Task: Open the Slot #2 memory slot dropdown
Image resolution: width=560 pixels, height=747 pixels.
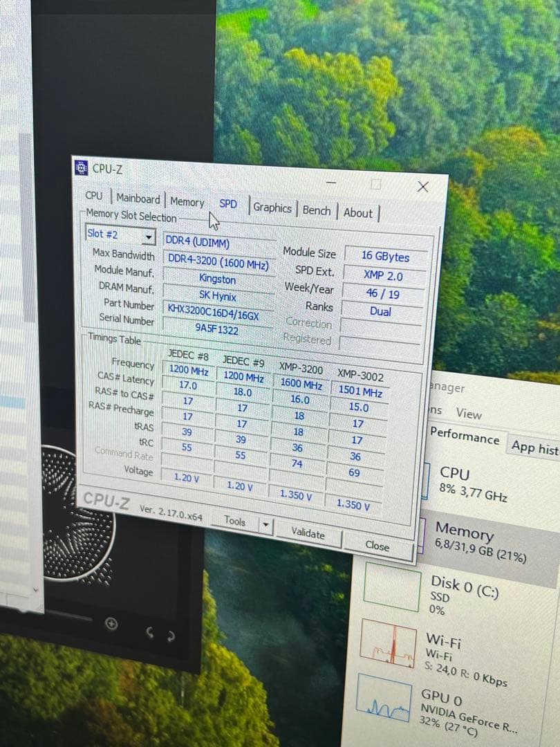Action: tap(149, 237)
